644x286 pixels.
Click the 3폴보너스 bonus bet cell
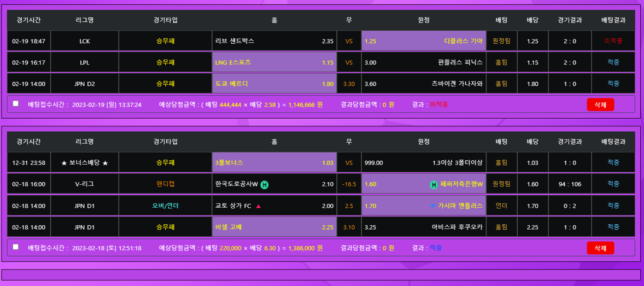pos(274,162)
